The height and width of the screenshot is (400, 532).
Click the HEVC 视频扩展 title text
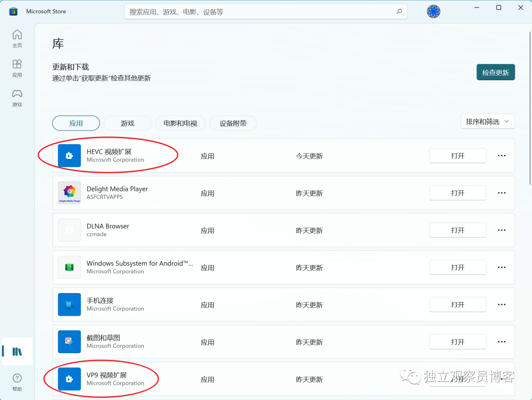click(x=109, y=152)
